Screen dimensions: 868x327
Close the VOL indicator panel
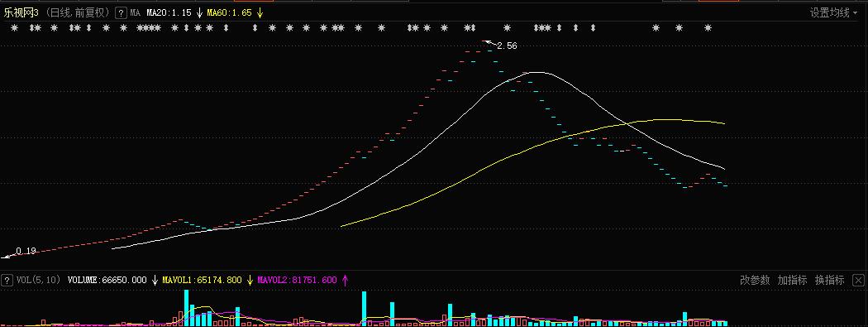[x=858, y=280]
